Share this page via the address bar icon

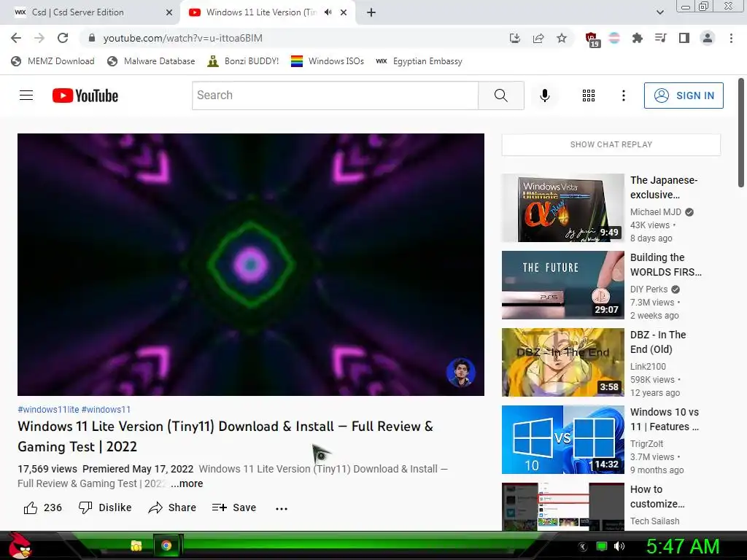538,38
